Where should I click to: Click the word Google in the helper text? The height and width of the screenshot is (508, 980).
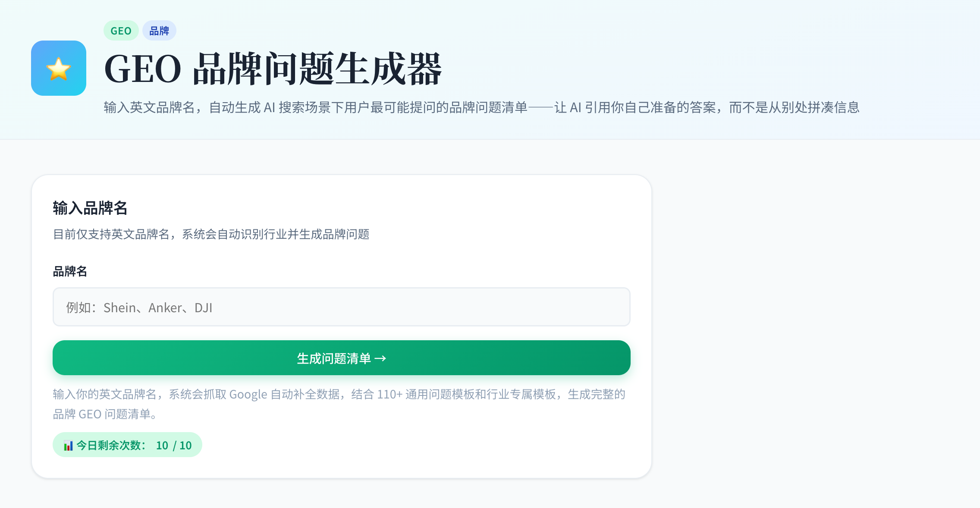pyautogui.click(x=248, y=394)
